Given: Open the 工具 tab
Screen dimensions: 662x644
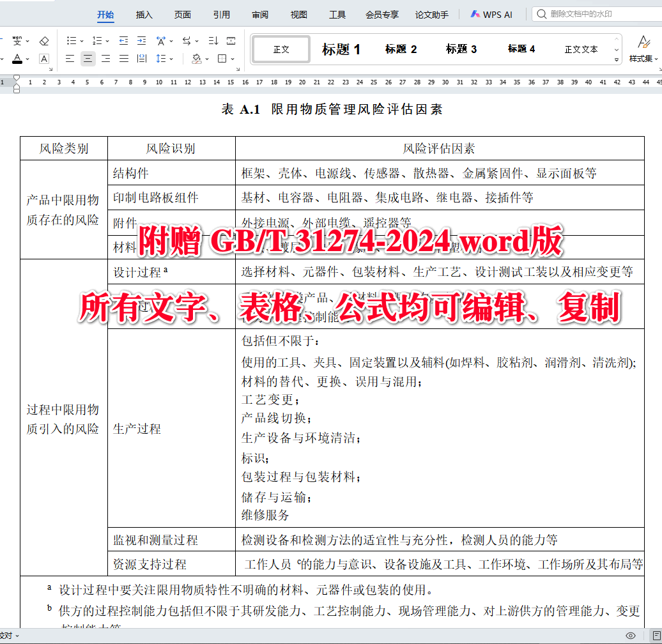Looking at the screenshot, I should [x=337, y=15].
